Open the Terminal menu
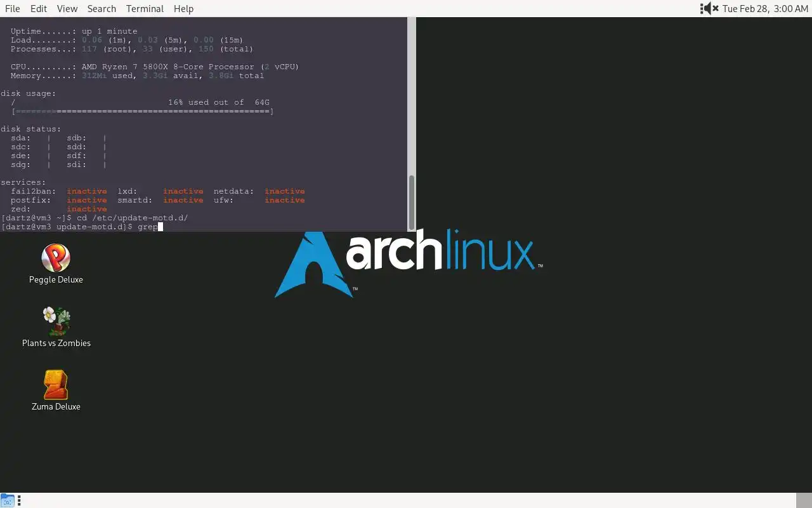812x508 pixels. (145, 8)
